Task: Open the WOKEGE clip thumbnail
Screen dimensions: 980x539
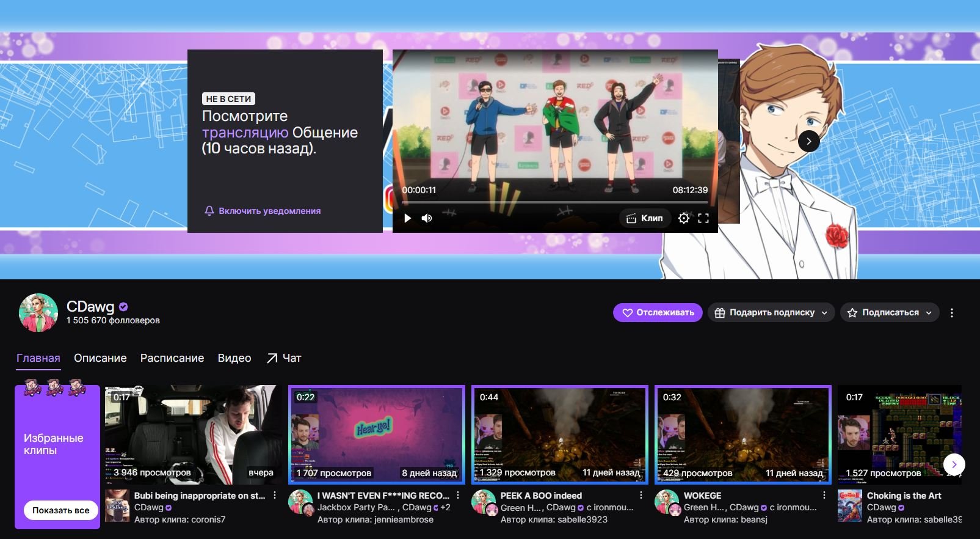Action: (742, 434)
